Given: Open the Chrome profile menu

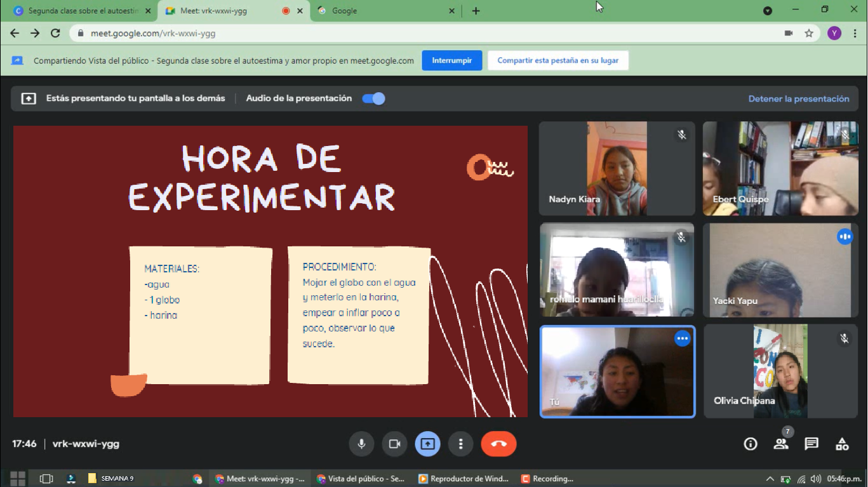Looking at the screenshot, I should [834, 33].
